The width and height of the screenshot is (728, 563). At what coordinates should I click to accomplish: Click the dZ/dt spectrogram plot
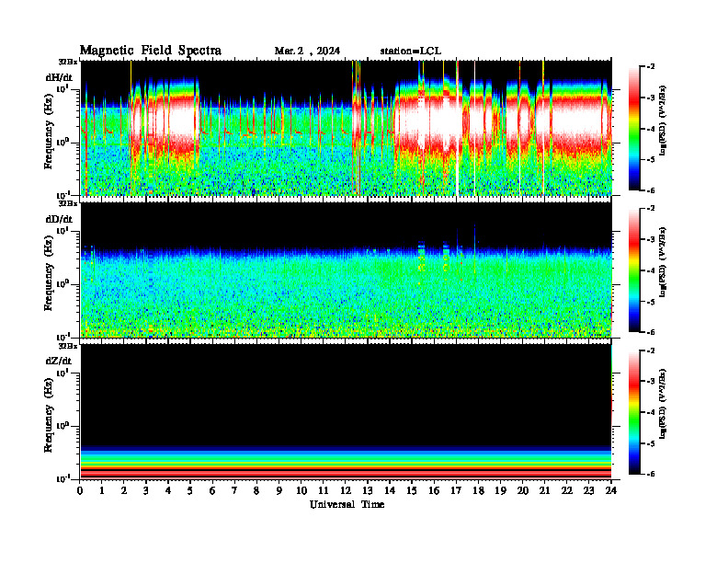click(x=346, y=411)
